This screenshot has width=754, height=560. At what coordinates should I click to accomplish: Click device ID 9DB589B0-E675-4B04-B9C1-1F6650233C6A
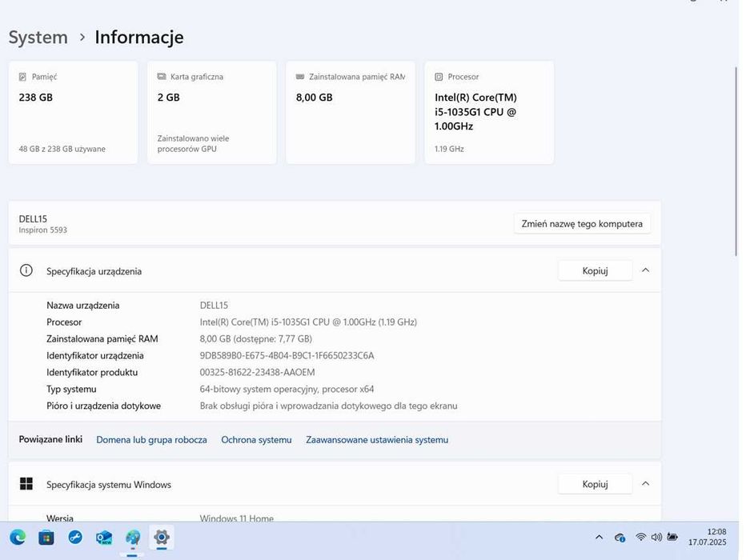click(287, 356)
